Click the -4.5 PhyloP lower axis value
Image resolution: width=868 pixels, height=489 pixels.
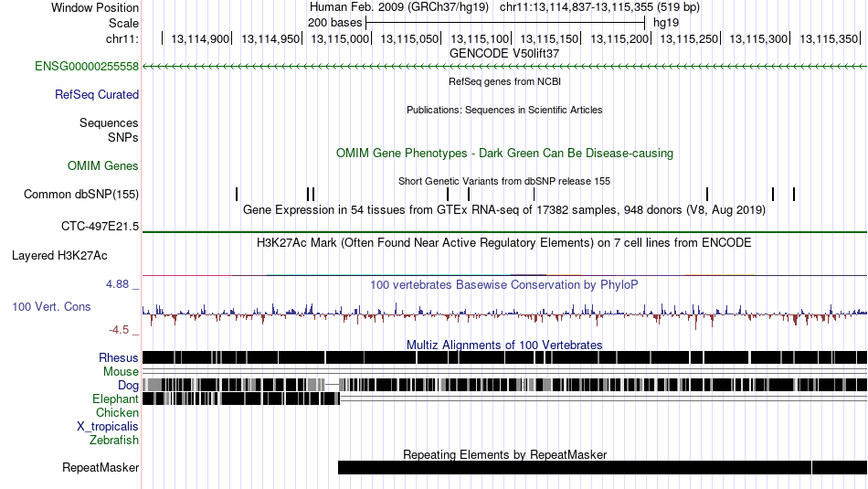[x=119, y=330]
